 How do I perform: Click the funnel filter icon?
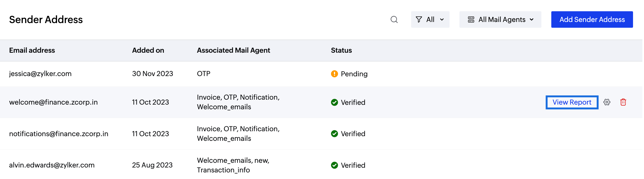tap(419, 19)
